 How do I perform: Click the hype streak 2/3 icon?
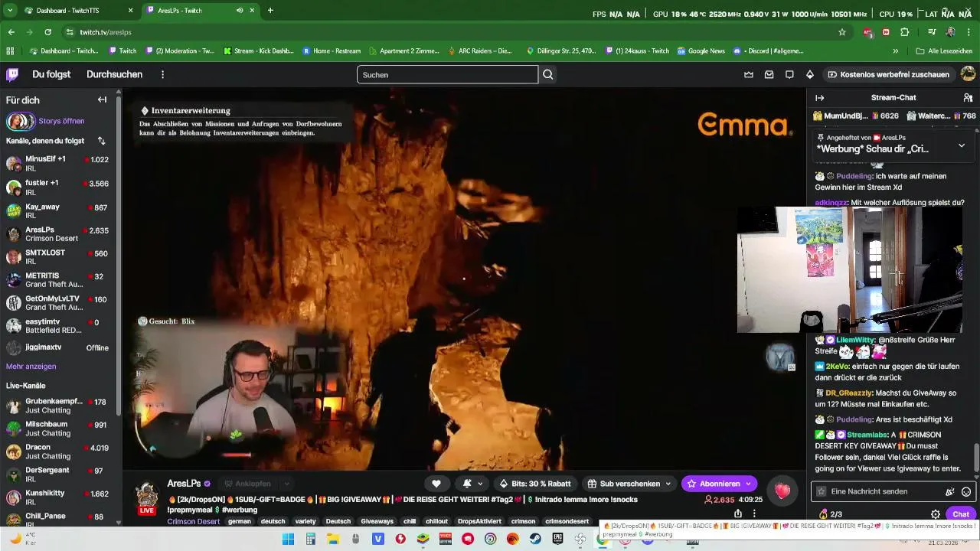[x=830, y=514]
